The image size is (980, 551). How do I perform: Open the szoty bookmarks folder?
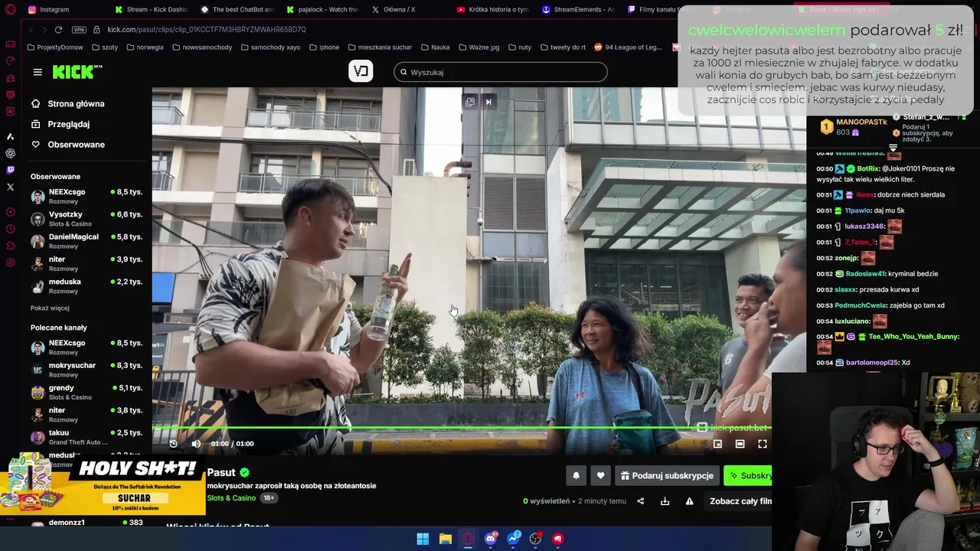click(x=104, y=47)
